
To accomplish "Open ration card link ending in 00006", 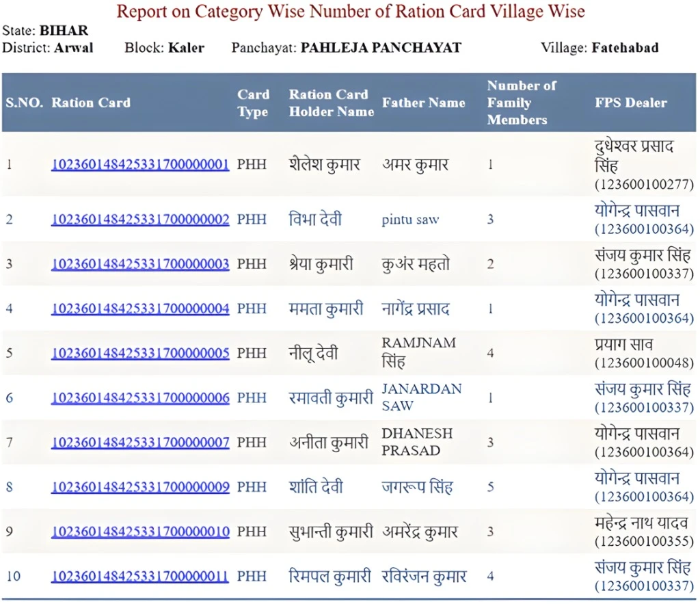I will (140, 397).
